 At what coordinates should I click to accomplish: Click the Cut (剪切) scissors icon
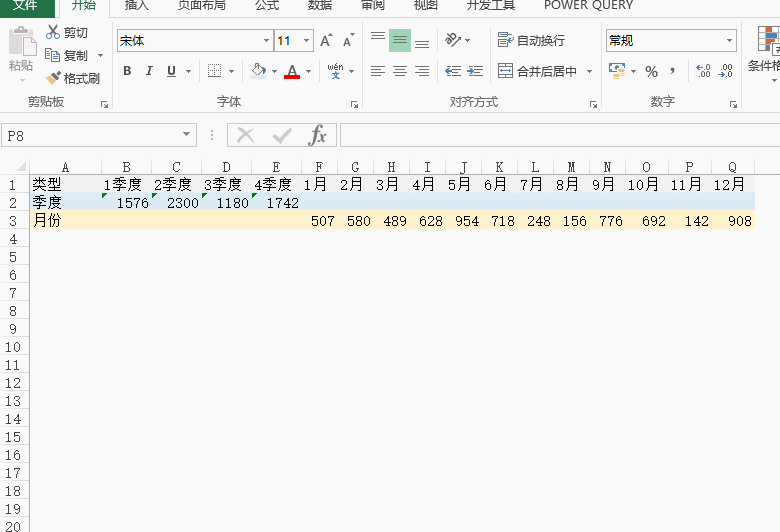click(x=52, y=32)
